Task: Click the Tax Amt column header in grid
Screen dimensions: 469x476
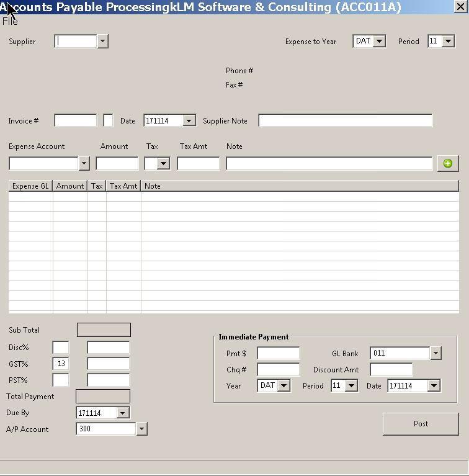Action: coord(123,186)
